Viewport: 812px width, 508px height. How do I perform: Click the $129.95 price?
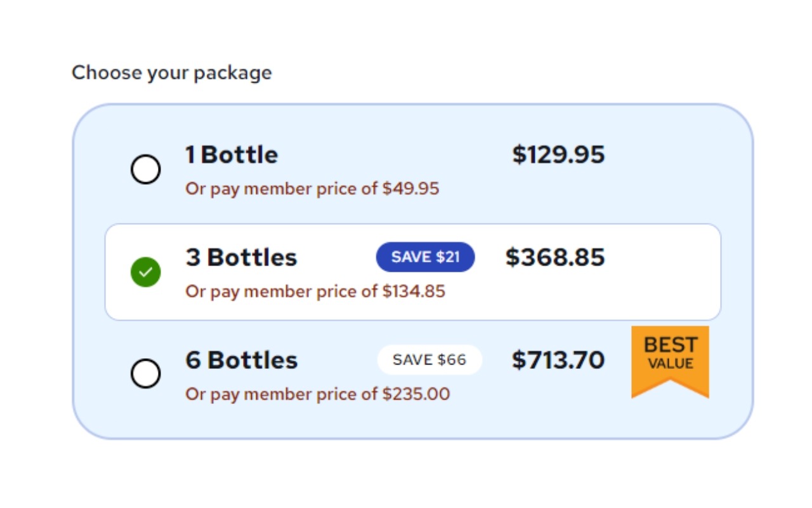(558, 155)
